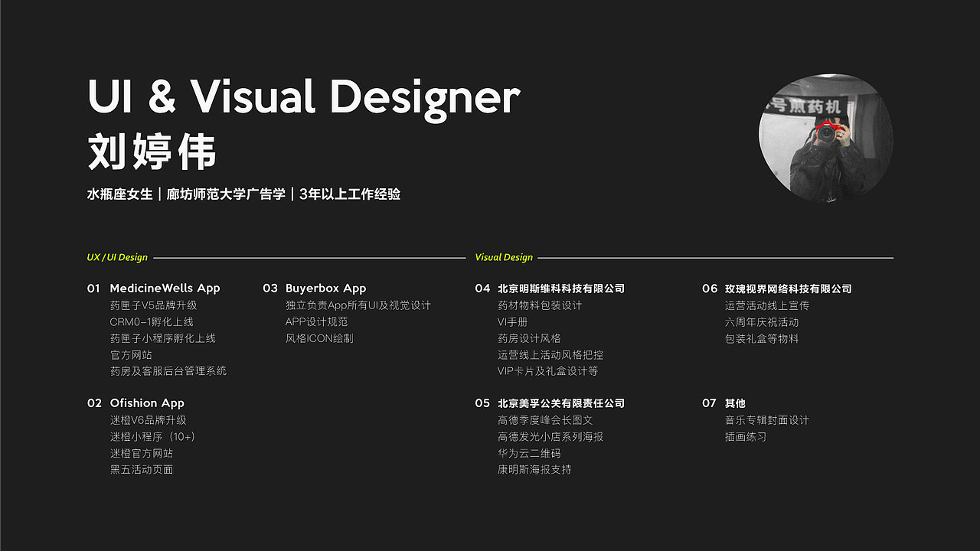Click "3年以上工作经验" text
The width and height of the screenshot is (980, 551).
coord(350,194)
